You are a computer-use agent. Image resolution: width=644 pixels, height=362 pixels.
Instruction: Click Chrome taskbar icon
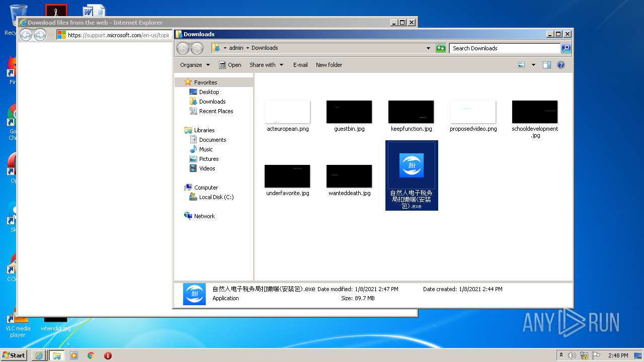point(91,355)
